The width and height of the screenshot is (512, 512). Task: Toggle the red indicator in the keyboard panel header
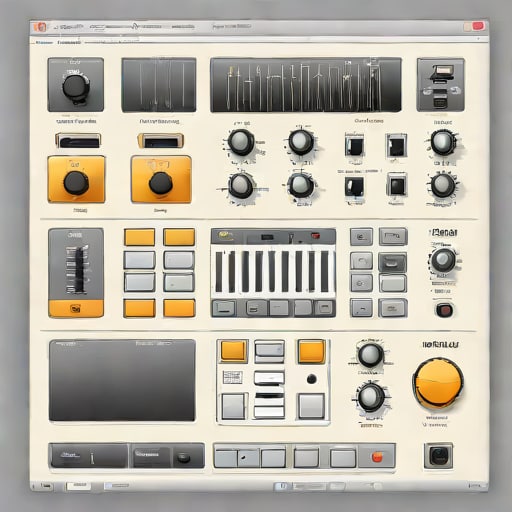coord(315,236)
